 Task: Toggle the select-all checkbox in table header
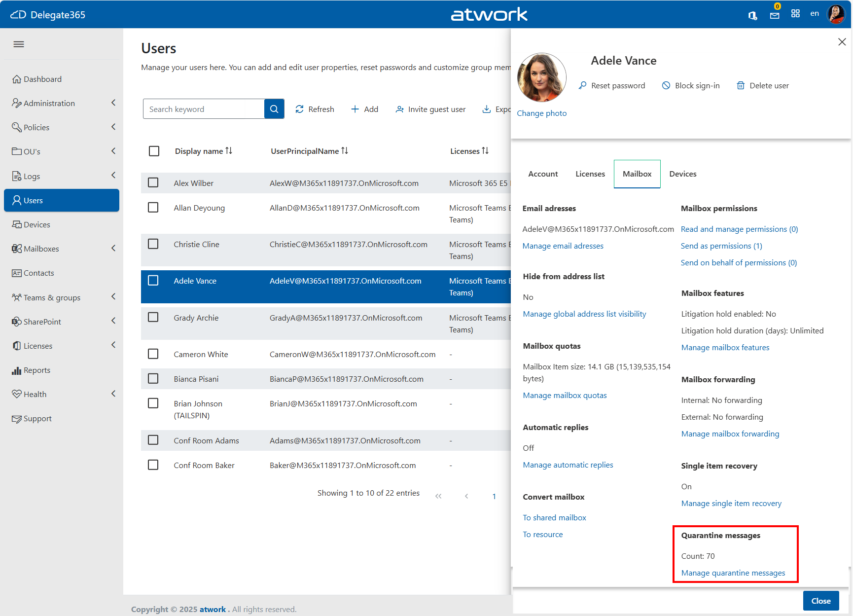(x=154, y=151)
